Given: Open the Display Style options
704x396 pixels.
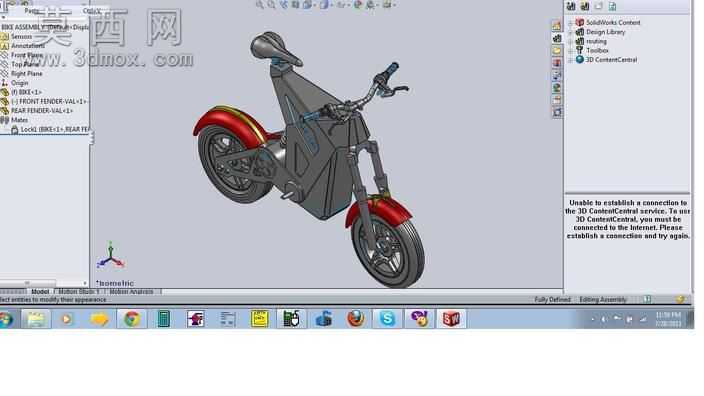Looking at the screenshot, I should (x=324, y=4).
